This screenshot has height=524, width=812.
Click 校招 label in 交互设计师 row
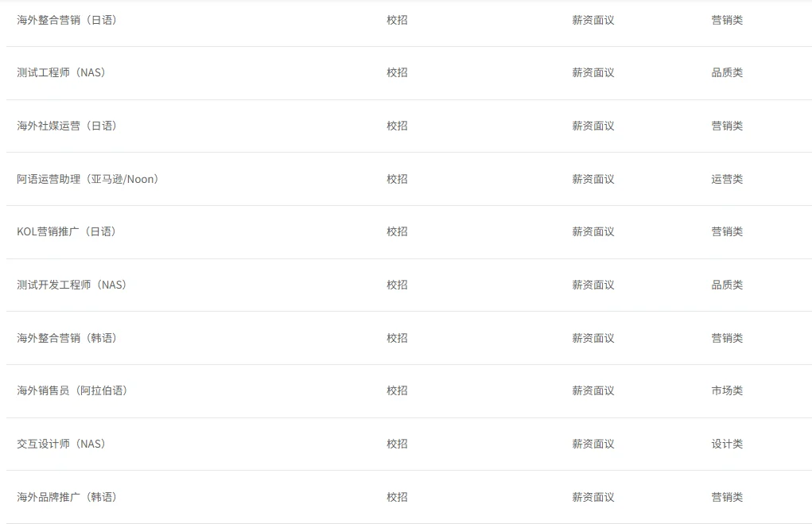coord(397,444)
